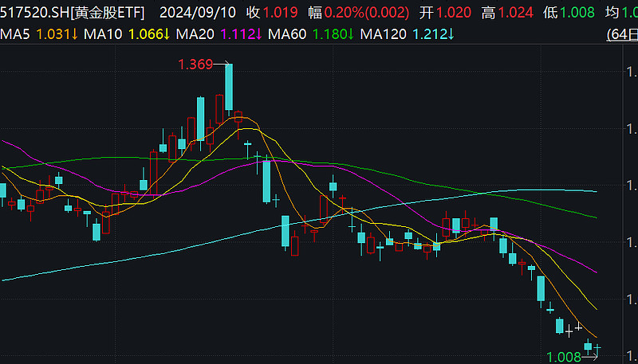638x364 pixels.
Task: Click the change value 0.20%(0.002)
Action: click(366, 13)
